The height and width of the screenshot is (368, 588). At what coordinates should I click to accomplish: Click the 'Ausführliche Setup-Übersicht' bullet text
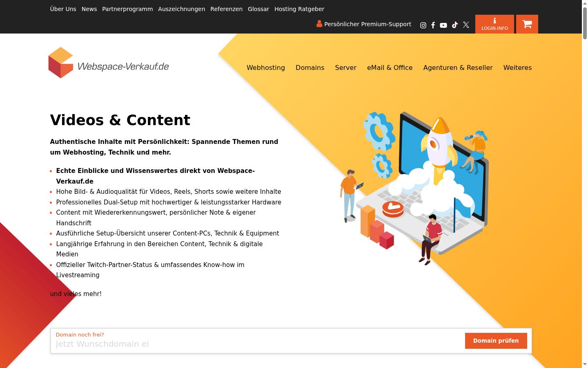point(167,233)
